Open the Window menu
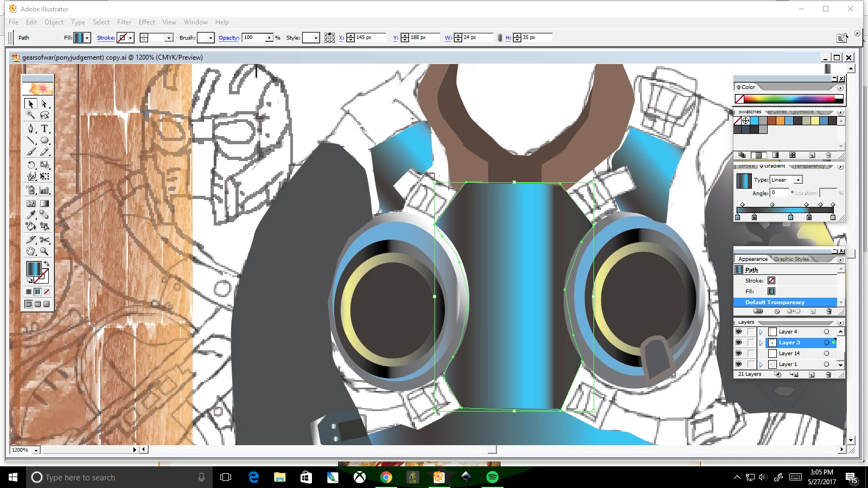Viewport: 868px width, 488px height. coord(196,22)
